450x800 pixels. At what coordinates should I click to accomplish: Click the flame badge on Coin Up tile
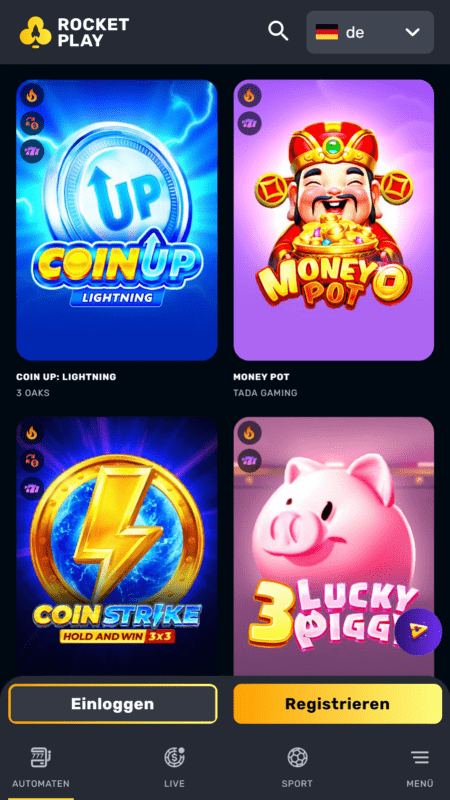32,95
